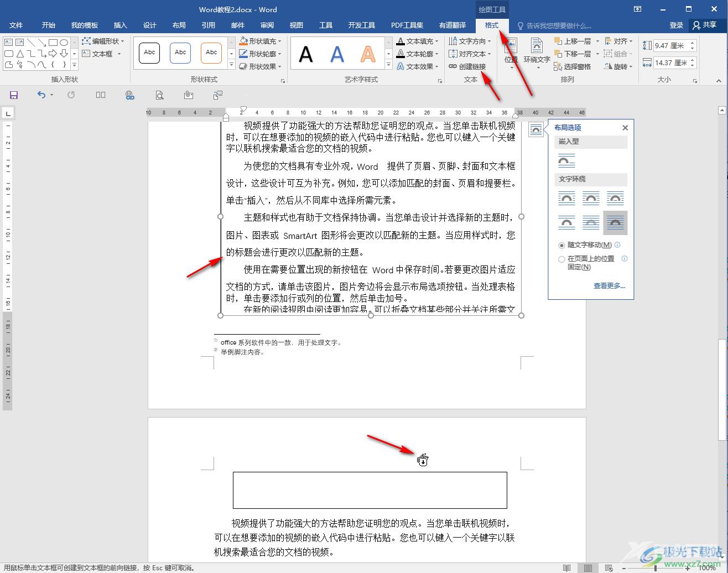The height and width of the screenshot is (573, 728).
Task: Select the top and bottom wrapping option
Action: pos(566,223)
